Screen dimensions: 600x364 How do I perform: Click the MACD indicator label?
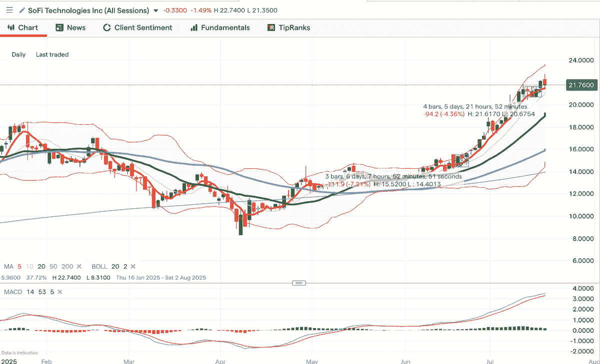[x=12, y=291]
